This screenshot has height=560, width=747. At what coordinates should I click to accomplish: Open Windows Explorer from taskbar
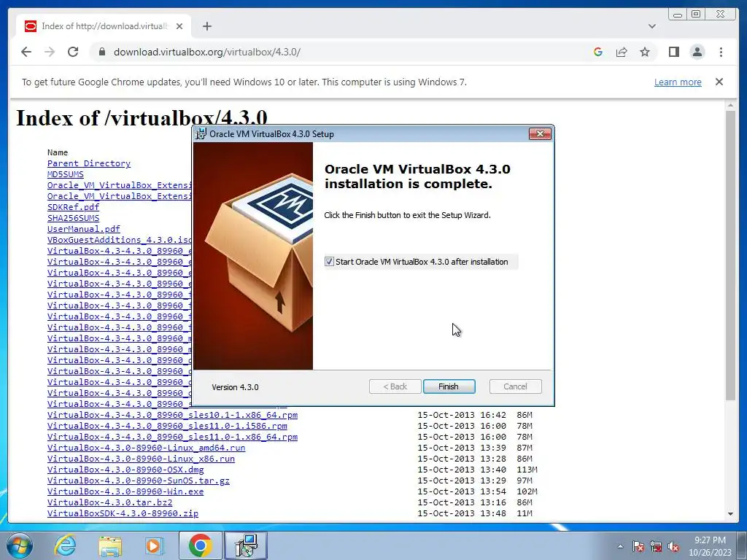point(109,545)
